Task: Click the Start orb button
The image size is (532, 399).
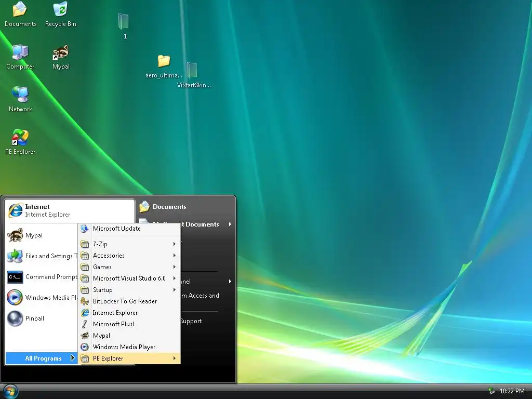Action: pyautogui.click(x=10, y=391)
